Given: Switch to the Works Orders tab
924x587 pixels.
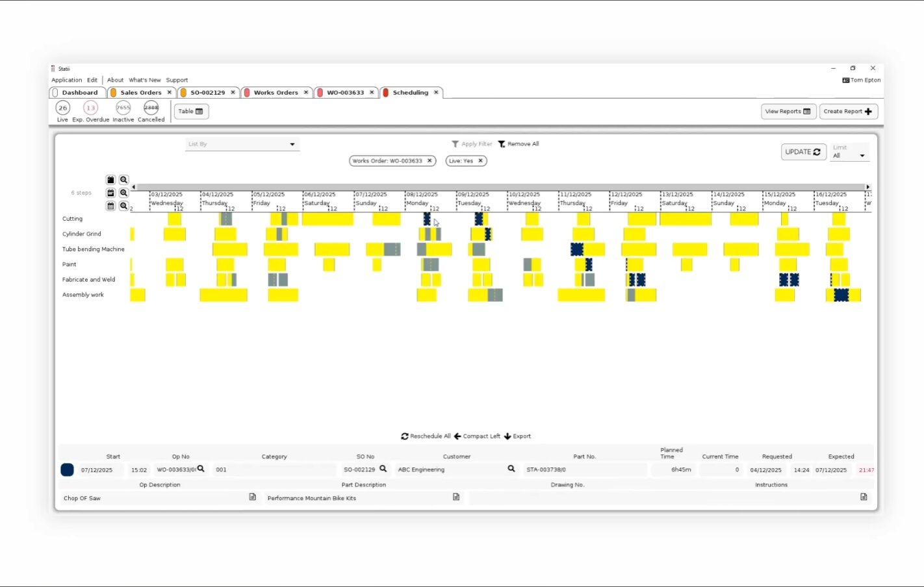Looking at the screenshot, I should (x=276, y=93).
